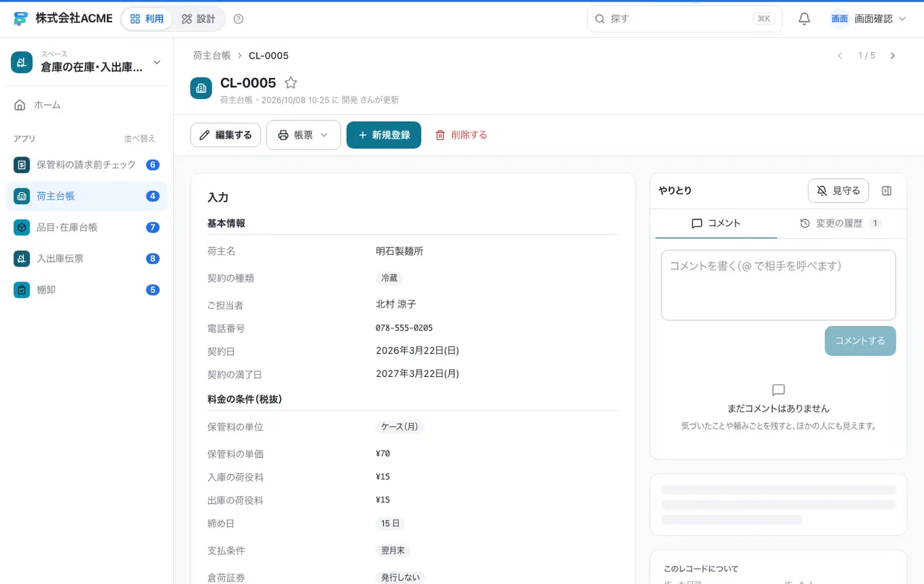Click the 明石製麺所 owner name value
Screen dimensions: 924x584
(x=399, y=251)
